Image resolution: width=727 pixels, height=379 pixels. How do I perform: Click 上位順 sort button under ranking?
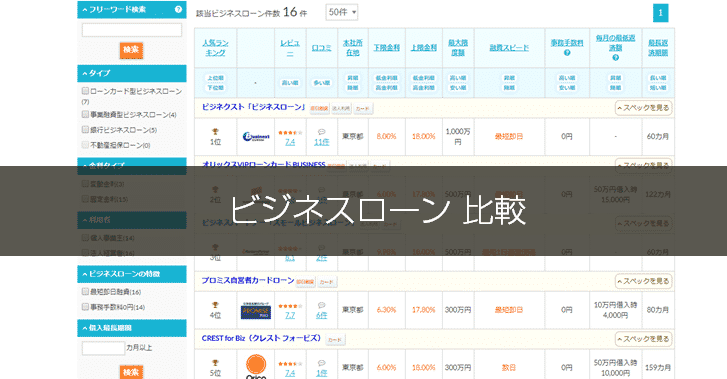215,78
